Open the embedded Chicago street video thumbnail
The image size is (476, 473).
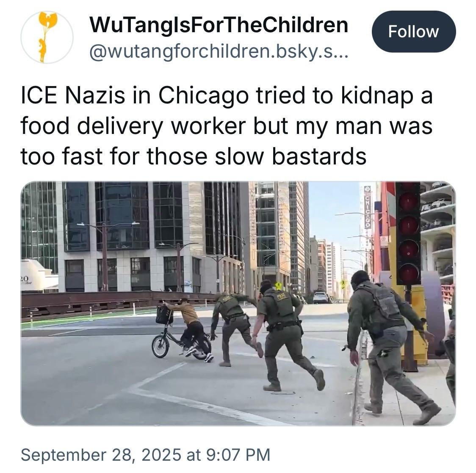238,303
